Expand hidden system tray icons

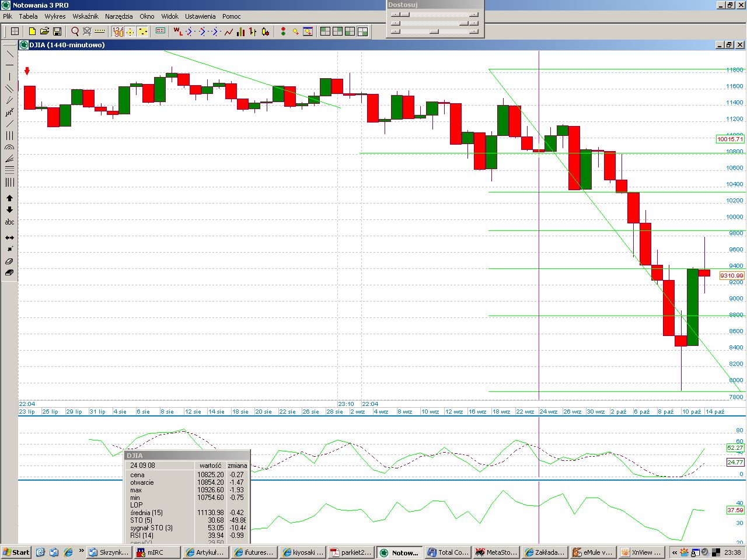[675, 552]
